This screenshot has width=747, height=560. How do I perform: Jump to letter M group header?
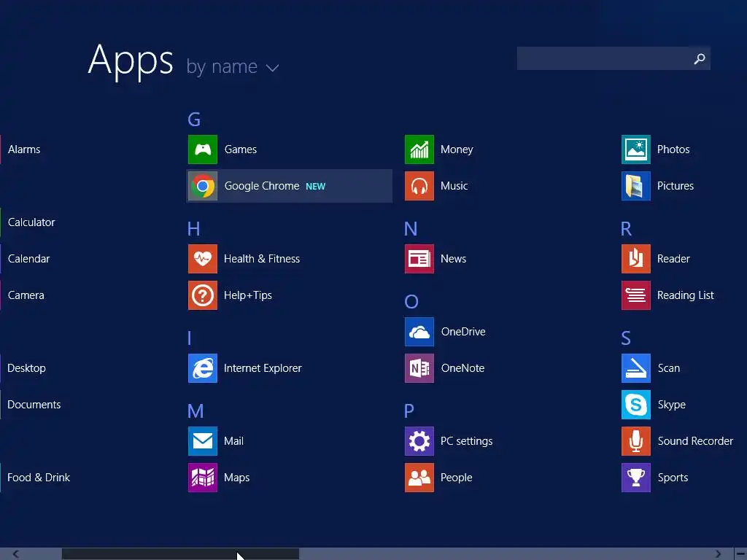click(196, 411)
